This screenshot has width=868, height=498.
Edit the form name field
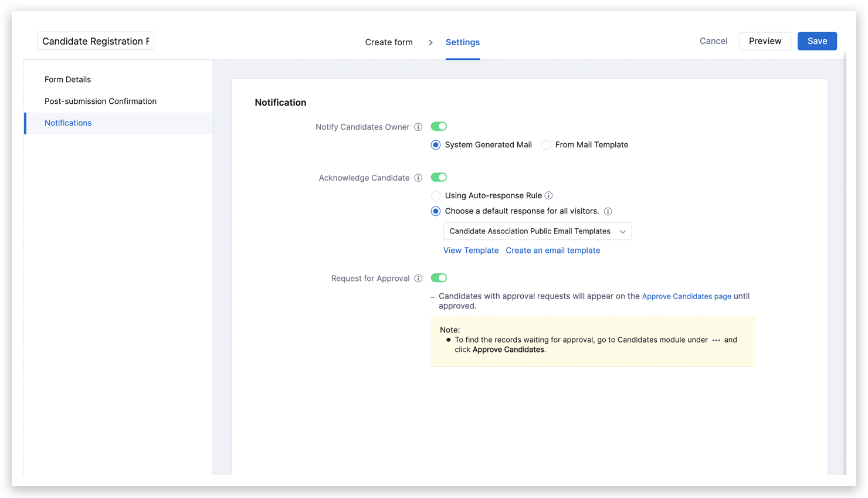[96, 41]
